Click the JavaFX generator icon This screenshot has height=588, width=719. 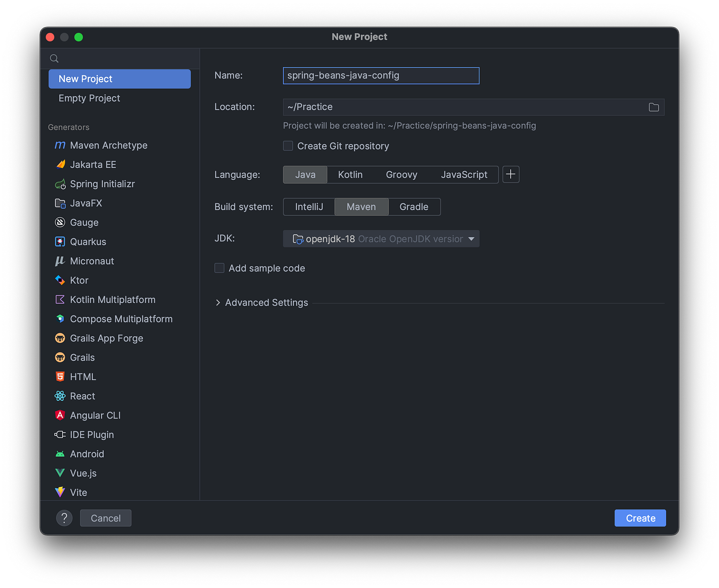click(60, 203)
